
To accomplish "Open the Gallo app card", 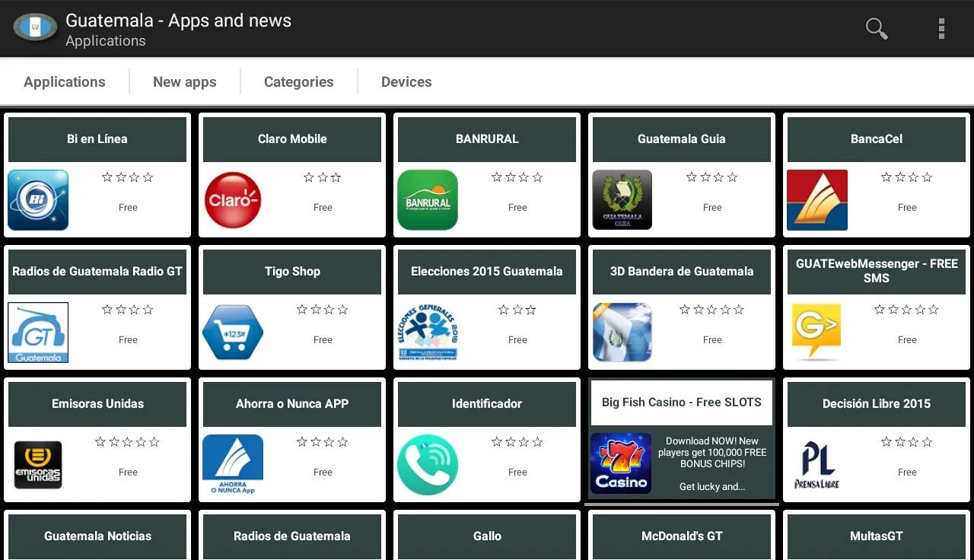I will point(487,536).
